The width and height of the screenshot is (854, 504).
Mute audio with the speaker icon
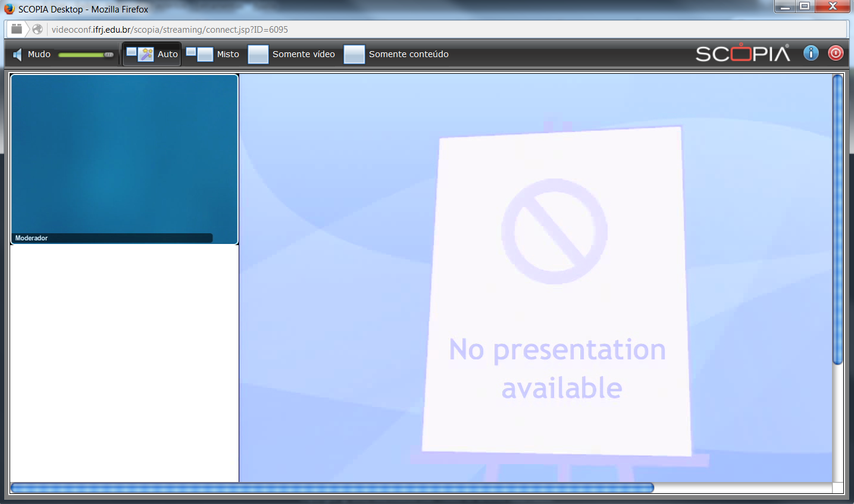point(17,55)
